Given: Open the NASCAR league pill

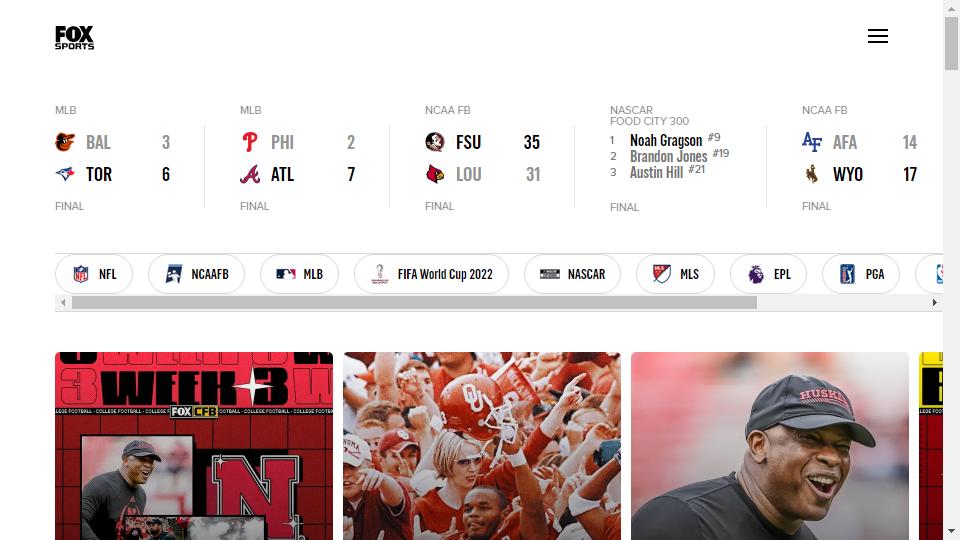Looking at the screenshot, I should click(572, 274).
